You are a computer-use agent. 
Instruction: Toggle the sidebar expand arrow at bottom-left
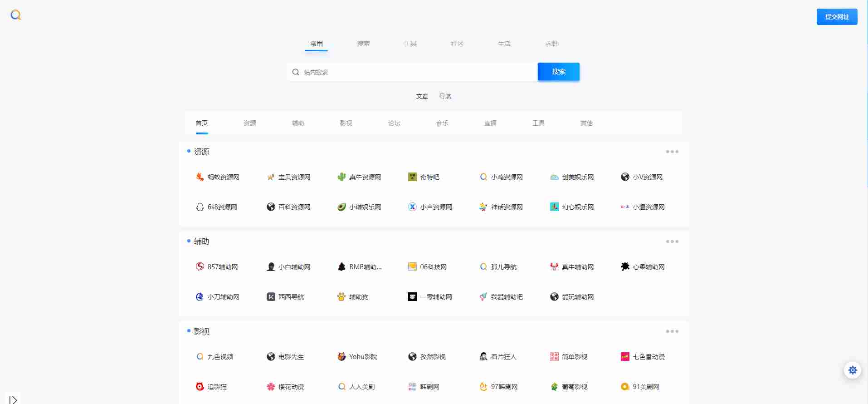click(13, 399)
